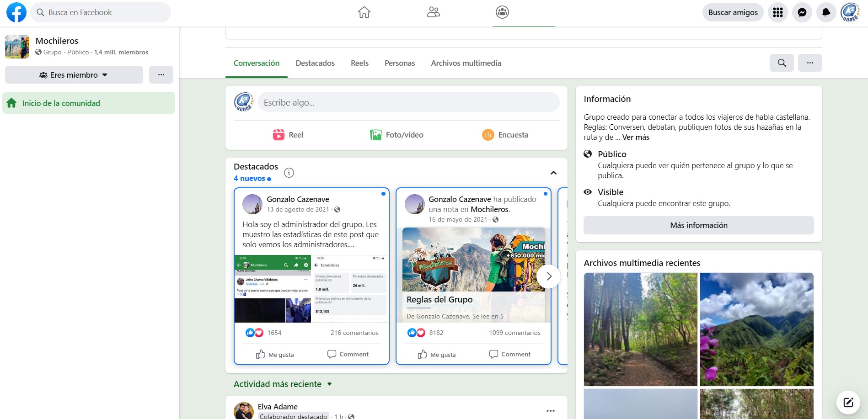Open the apps menu grid icon
Image resolution: width=868 pixels, height=419 pixels.
tap(778, 12)
